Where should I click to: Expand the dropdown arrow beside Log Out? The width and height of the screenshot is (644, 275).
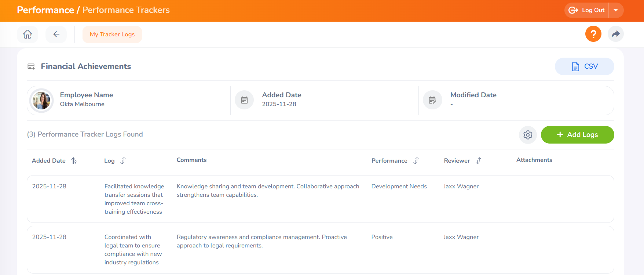pos(616,10)
